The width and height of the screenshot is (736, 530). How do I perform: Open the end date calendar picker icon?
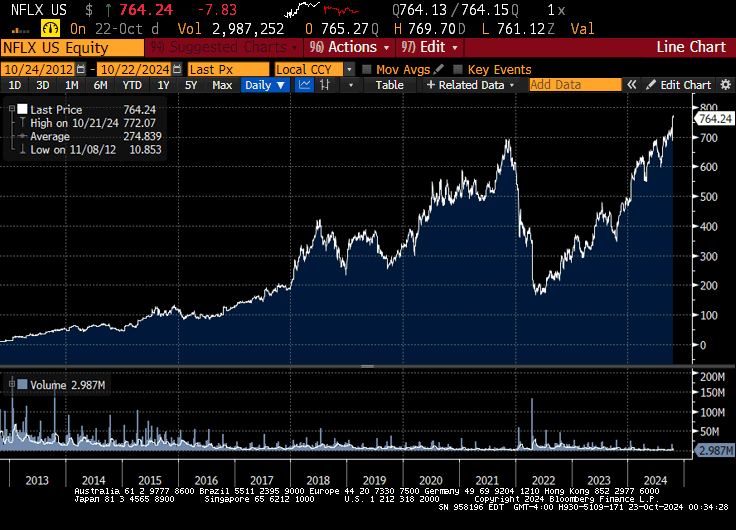[177, 69]
